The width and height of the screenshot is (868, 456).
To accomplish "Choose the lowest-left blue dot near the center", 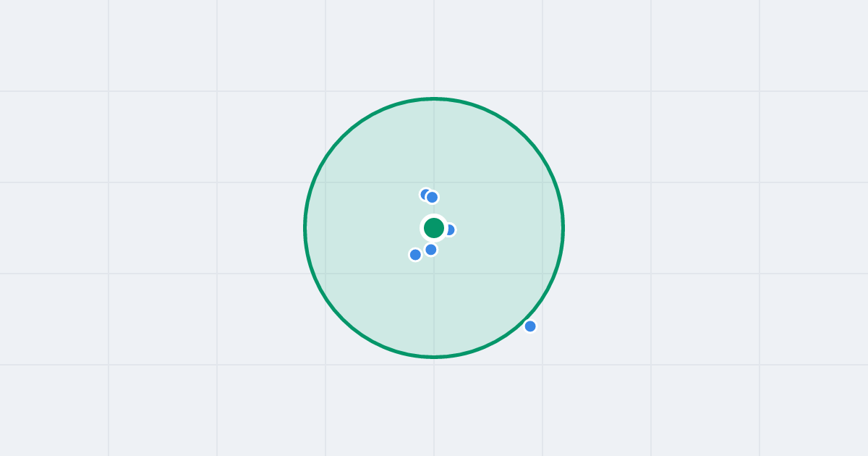I will tap(415, 255).
